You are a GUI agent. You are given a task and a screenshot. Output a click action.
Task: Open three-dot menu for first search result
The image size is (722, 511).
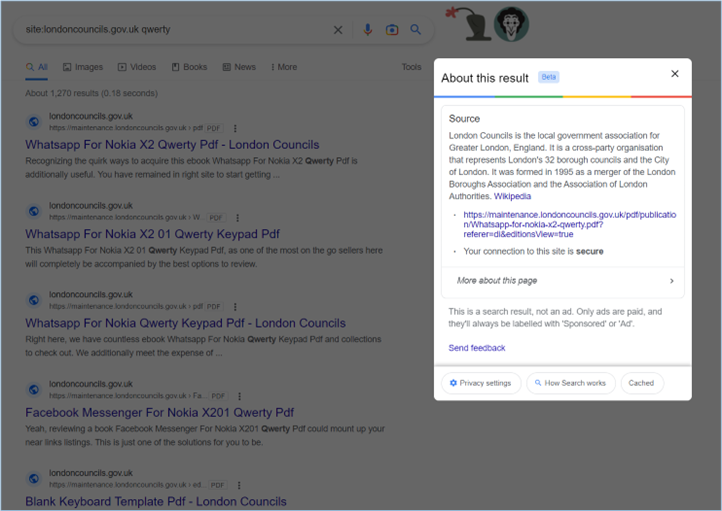[236, 128]
